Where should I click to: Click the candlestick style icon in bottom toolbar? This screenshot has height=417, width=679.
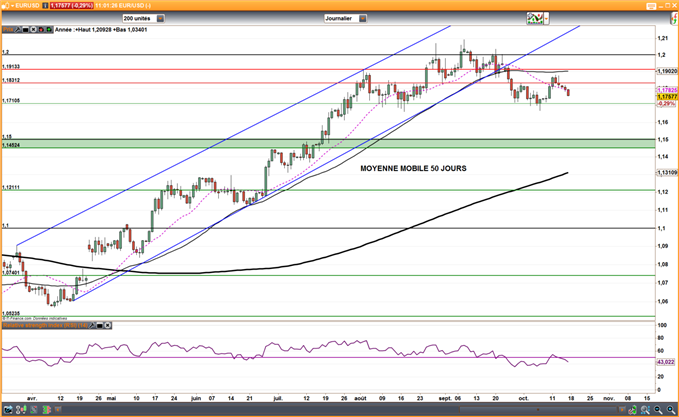pos(21,409)
